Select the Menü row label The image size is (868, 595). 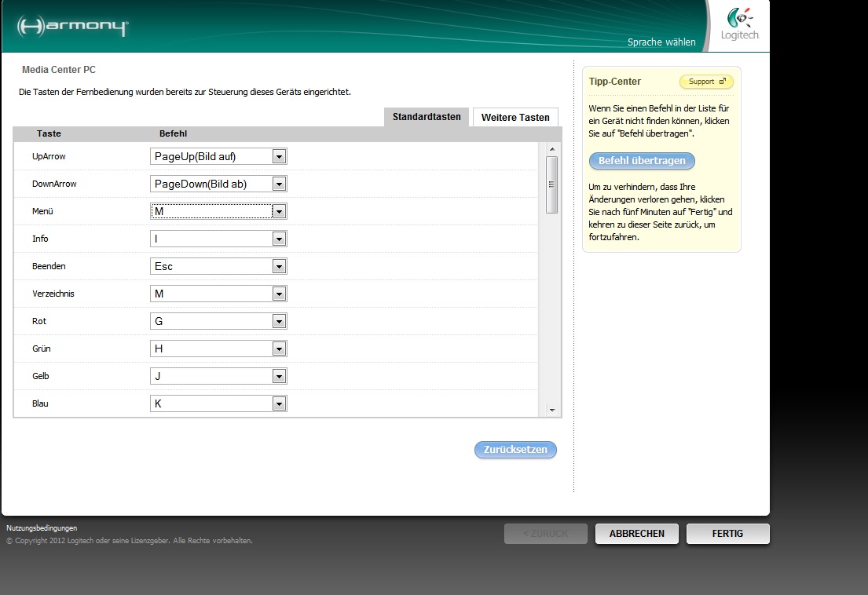point(42,211)
